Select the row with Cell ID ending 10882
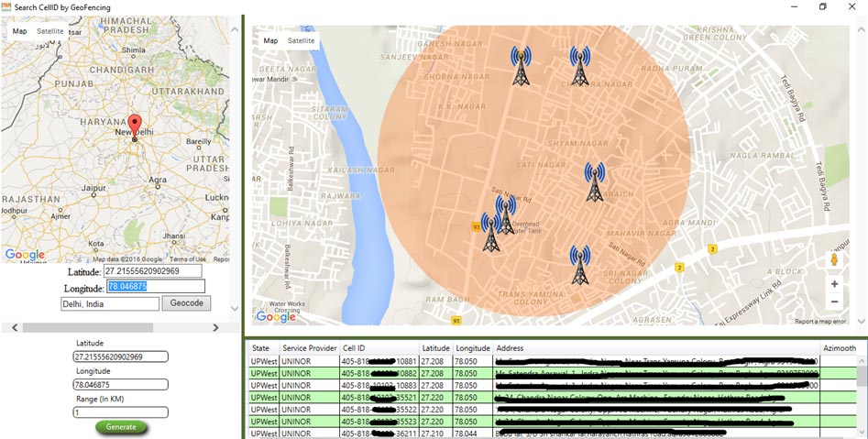This screenshot has width=868, height=439. pyautogui.click(x=553, y=373)
